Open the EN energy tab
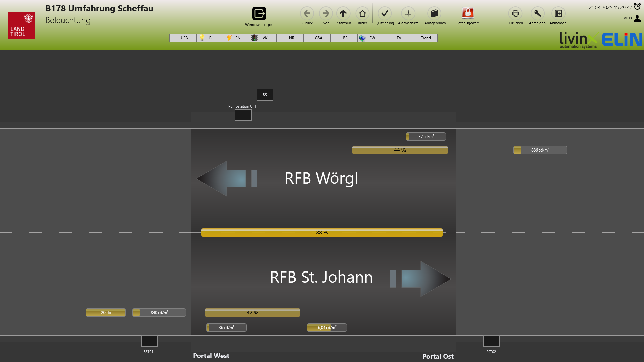This screenshot has height=362, width=644. [236, 38]
